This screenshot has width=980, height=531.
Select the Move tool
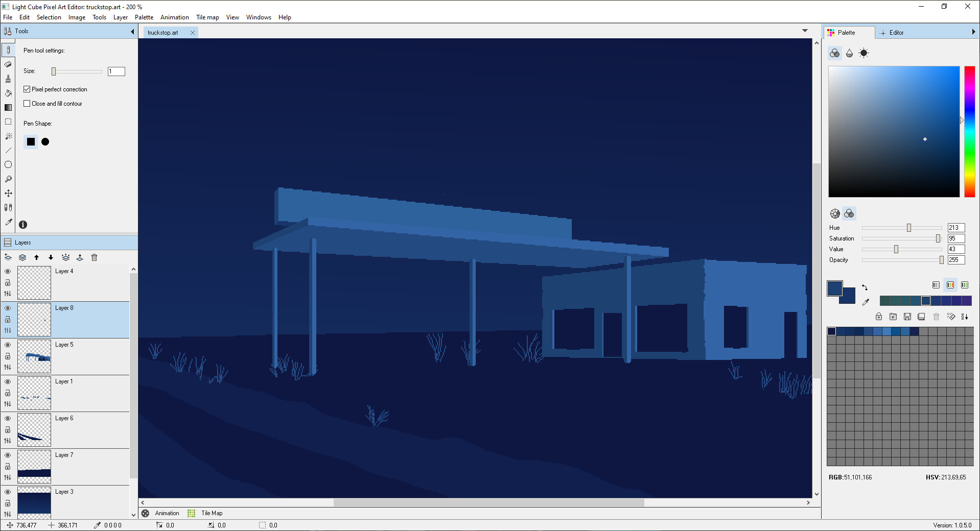click(x=8, y=193)
